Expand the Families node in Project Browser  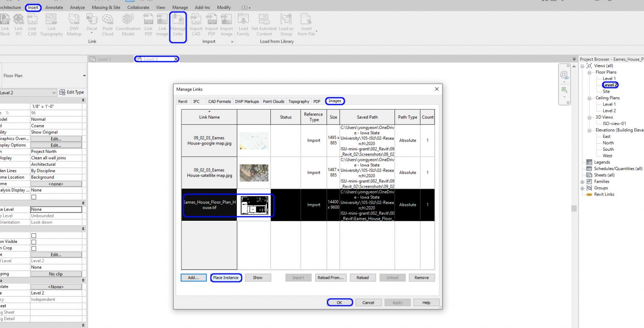point(583,181)
